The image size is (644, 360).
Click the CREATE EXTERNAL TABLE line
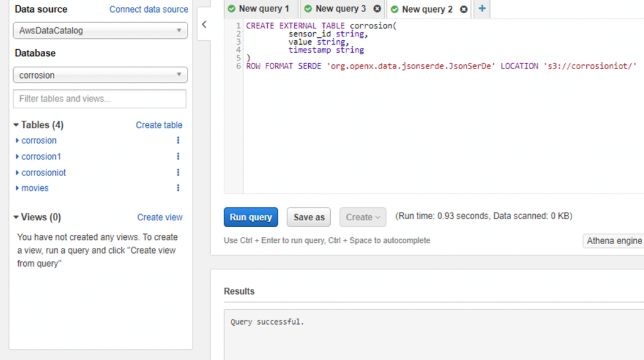click(x=321, y=26)
